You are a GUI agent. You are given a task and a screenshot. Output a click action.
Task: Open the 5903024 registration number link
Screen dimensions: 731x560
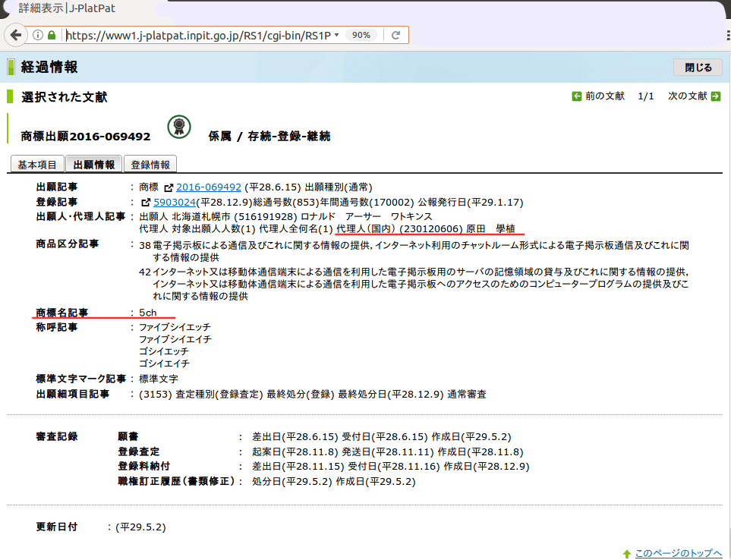(x=175, y=202)
